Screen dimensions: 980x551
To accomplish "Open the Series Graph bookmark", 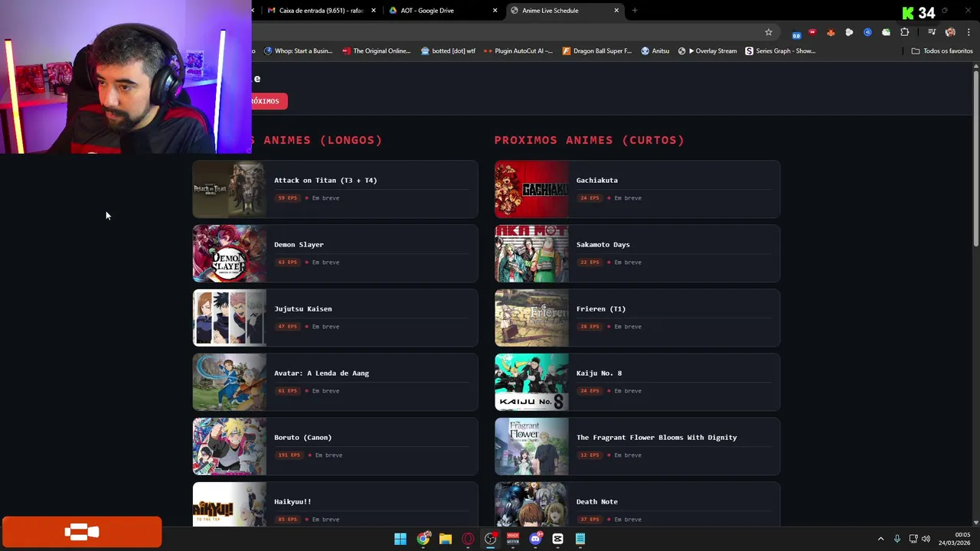I will pos(780,51).
